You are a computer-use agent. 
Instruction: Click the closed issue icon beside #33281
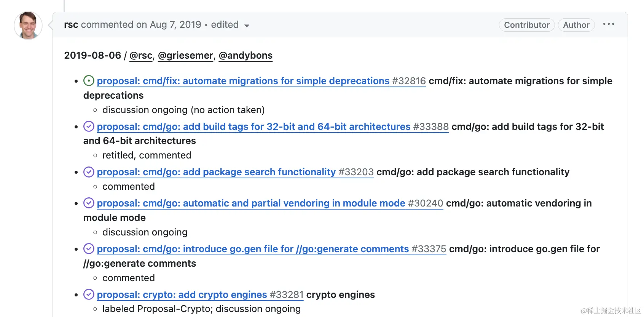pos(89,295)
